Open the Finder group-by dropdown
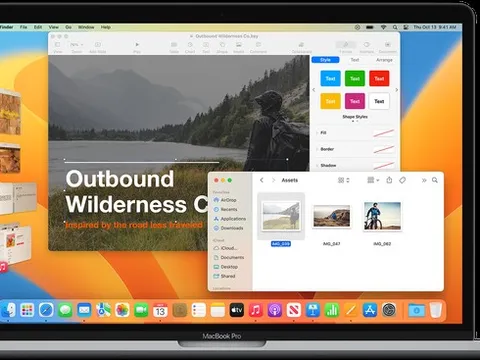Image resolution: width=480 pixels, height=360 pixels. (x=373, y=180)
